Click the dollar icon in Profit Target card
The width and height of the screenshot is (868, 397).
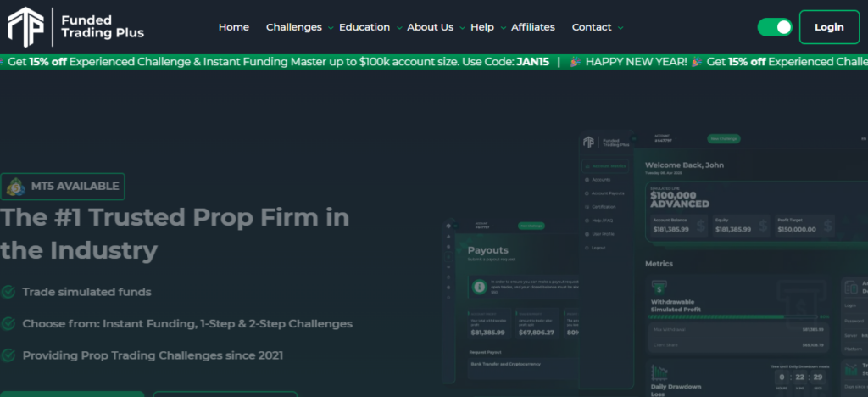(827, 226)
